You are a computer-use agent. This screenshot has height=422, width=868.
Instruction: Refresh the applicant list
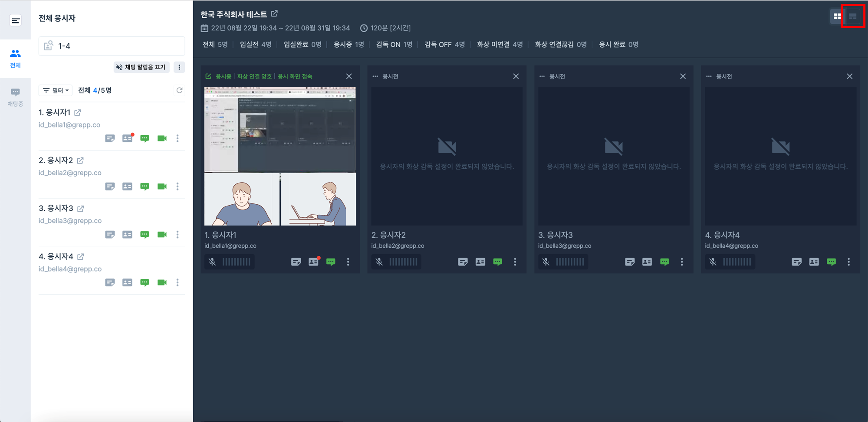click(x=179, y=90)
